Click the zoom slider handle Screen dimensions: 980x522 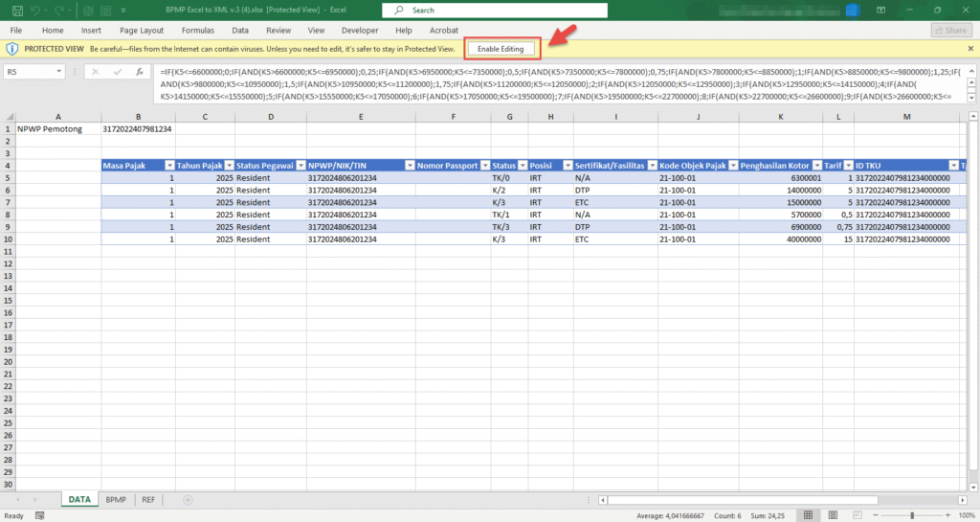pos(912,515)
